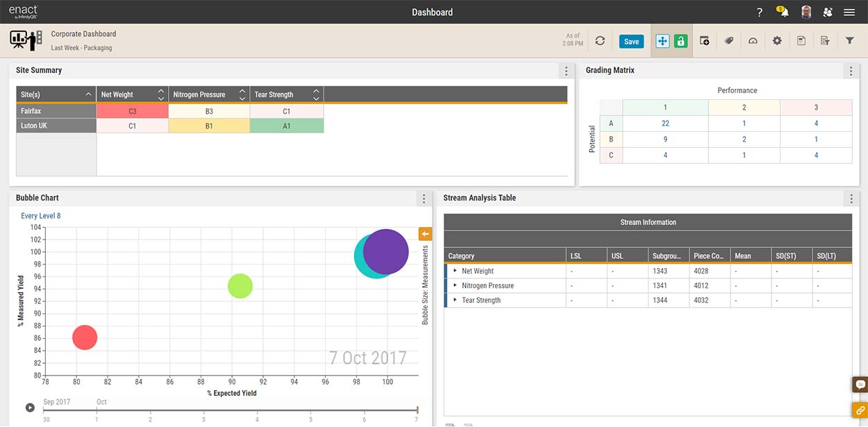This screenshot has height=427, width=868.
Task: Toggle the green dashboard lock
Action: click(x=681, y=41)
